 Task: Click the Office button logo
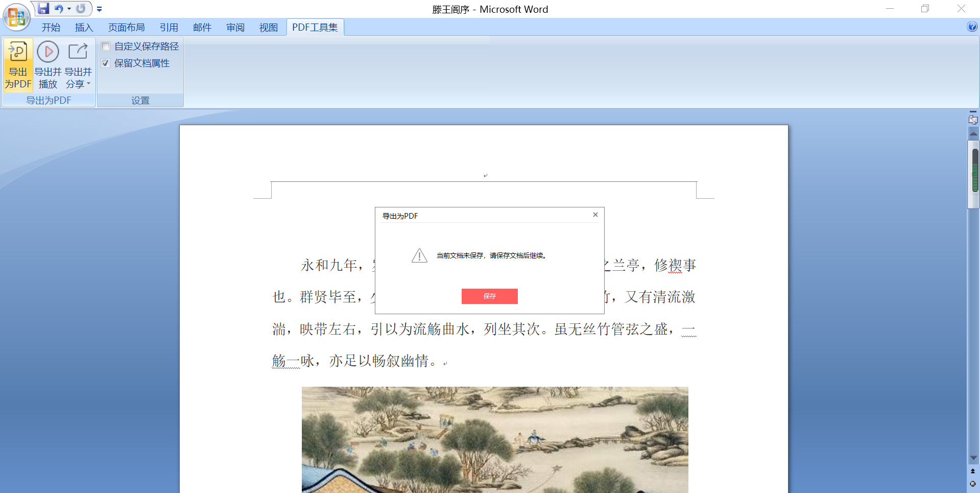[16, 17]
